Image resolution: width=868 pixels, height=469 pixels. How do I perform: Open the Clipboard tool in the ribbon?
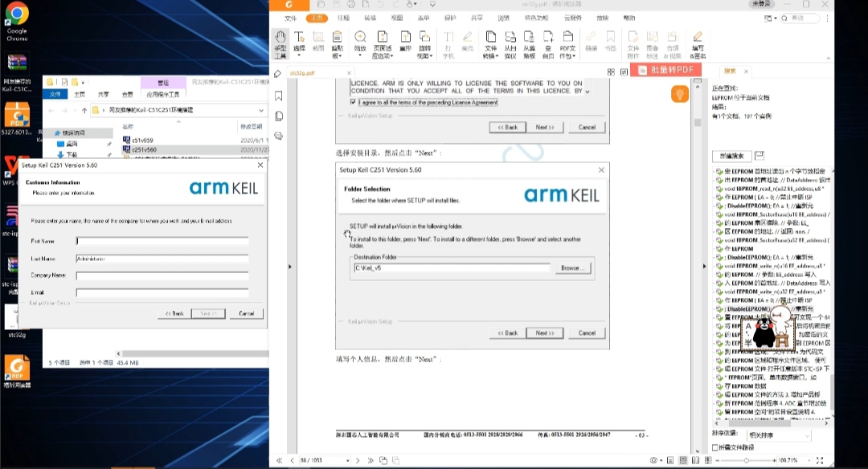coord(337,43)
